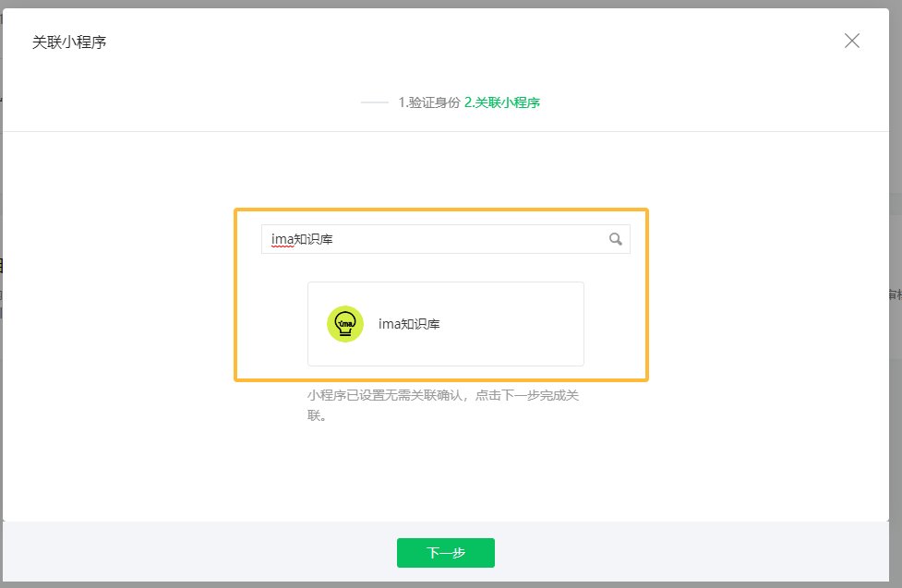Click the blank area below the hint text
The height and width of the screenshot is (588, 902).
pos(443,471)
